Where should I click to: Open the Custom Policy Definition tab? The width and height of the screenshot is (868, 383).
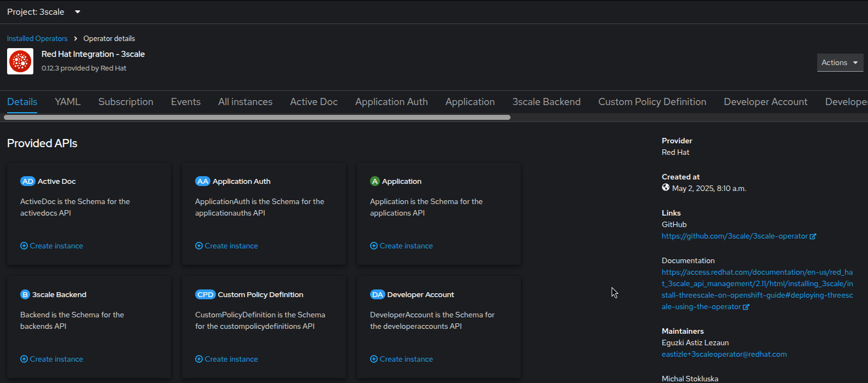pyautogui.click(x=652, y=102)
